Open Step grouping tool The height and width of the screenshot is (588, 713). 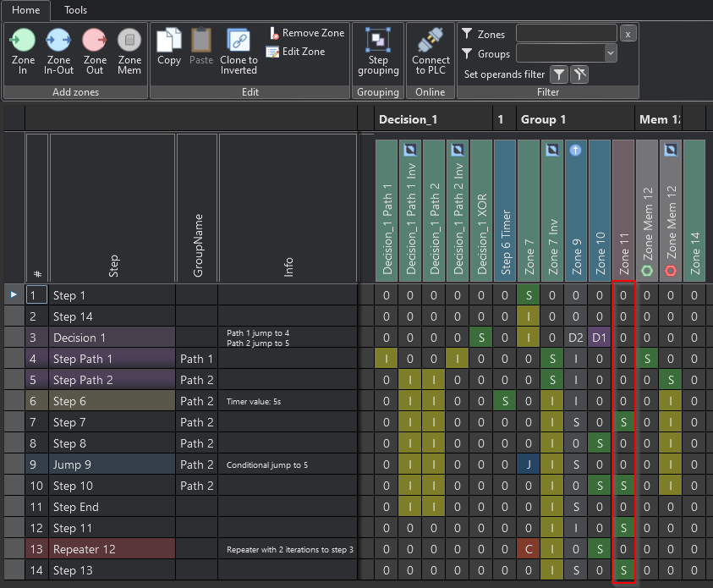(378, 51)
